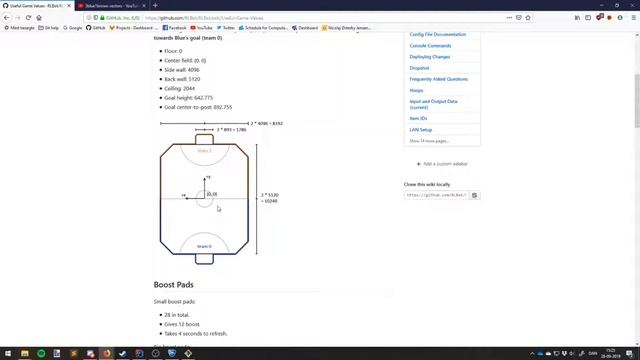Go to the browser home page
This screenshot has width=640, height=360.
(39, 18)
